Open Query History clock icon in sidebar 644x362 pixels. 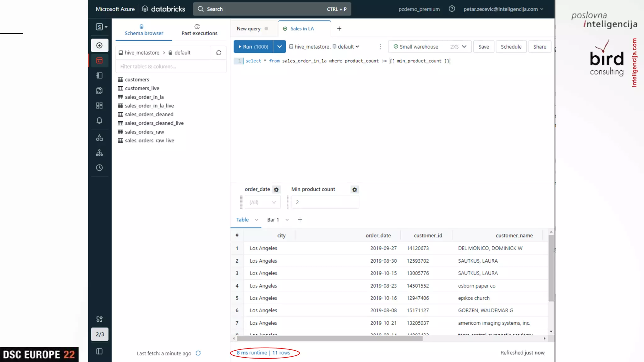pyautogui.click(x=99, y=168)
